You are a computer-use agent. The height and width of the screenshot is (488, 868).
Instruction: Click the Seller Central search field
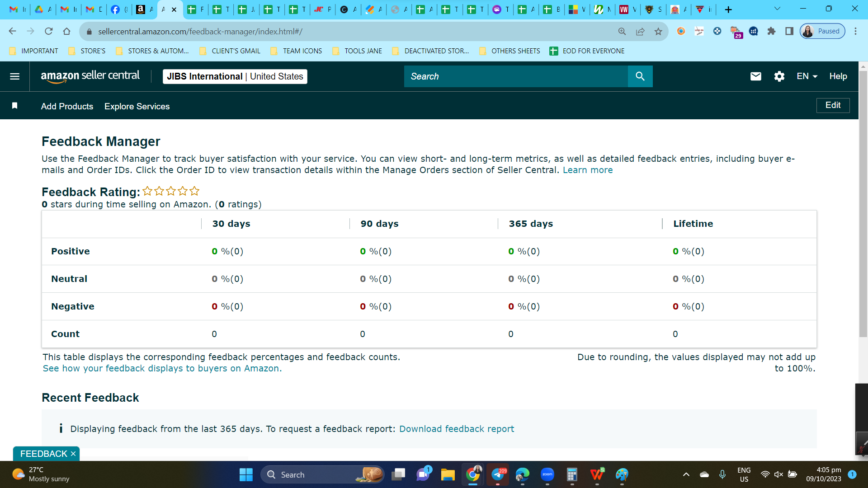(x=516, y=76)
